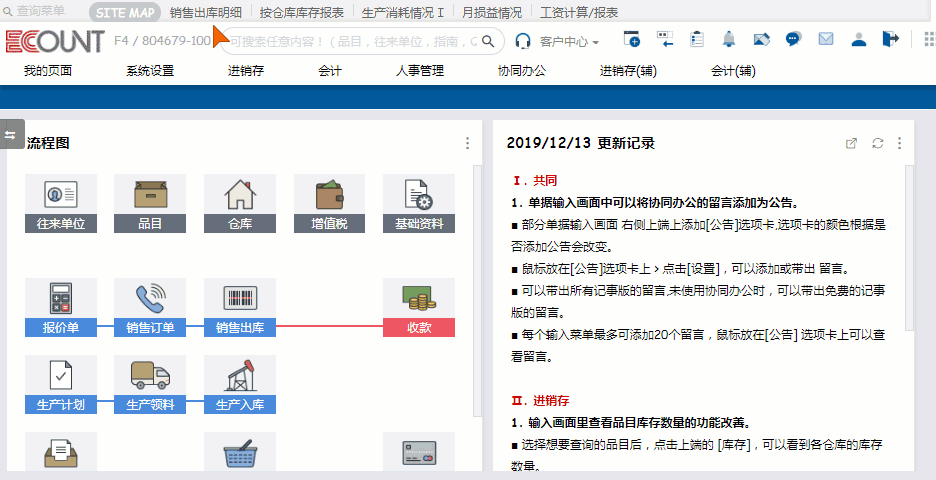Open the mail envelope icon in toolbar
This screenshot has height=480, width=936.
[826, 40]
